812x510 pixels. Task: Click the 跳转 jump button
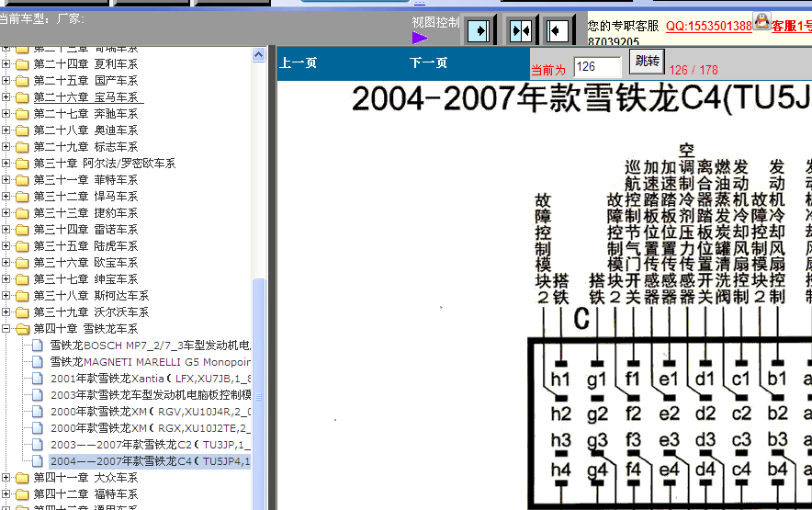(647, 62)
